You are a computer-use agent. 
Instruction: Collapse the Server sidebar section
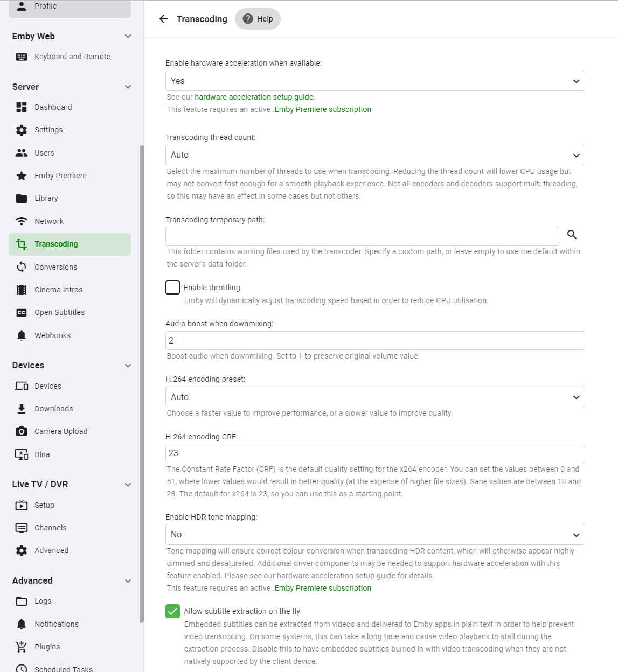(x=128, y=87)
